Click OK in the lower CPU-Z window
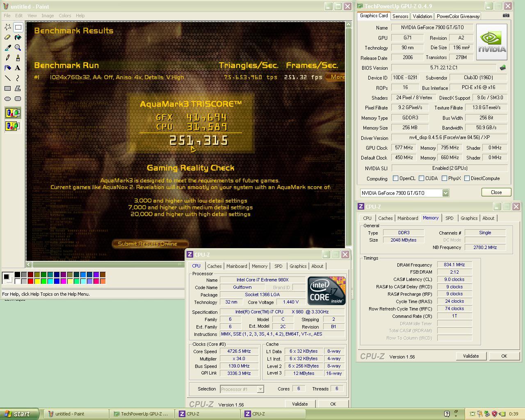Screen dimensions: 525x420 point(333,404)
